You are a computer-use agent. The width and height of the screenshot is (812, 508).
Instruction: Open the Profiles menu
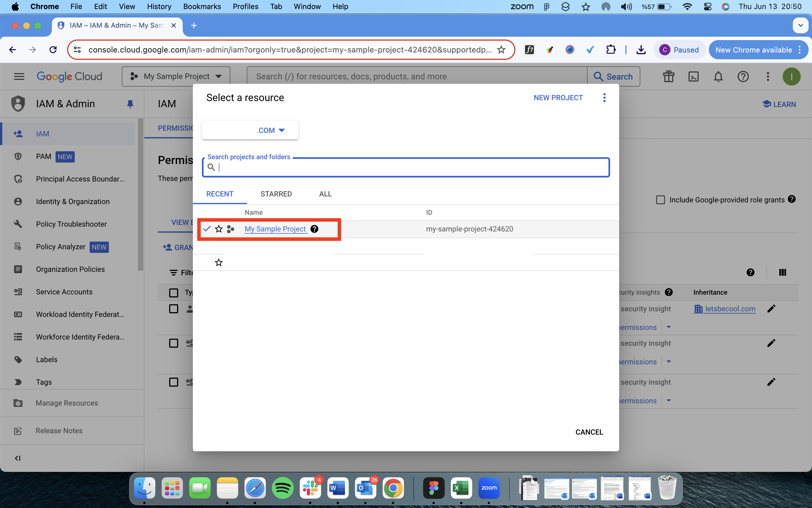pyautogui.click(x=245, y=6)
